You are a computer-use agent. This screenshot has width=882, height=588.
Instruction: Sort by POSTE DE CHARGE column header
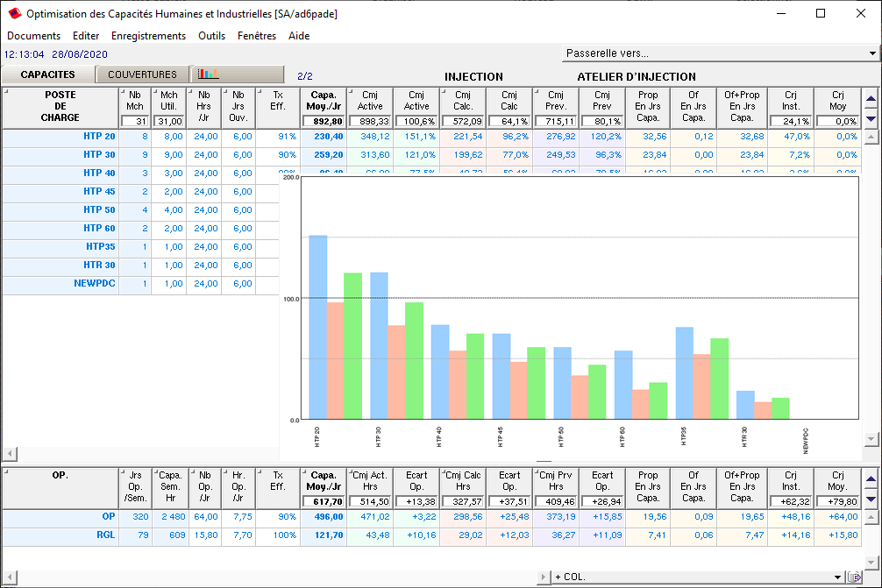[x=60, y=106]
